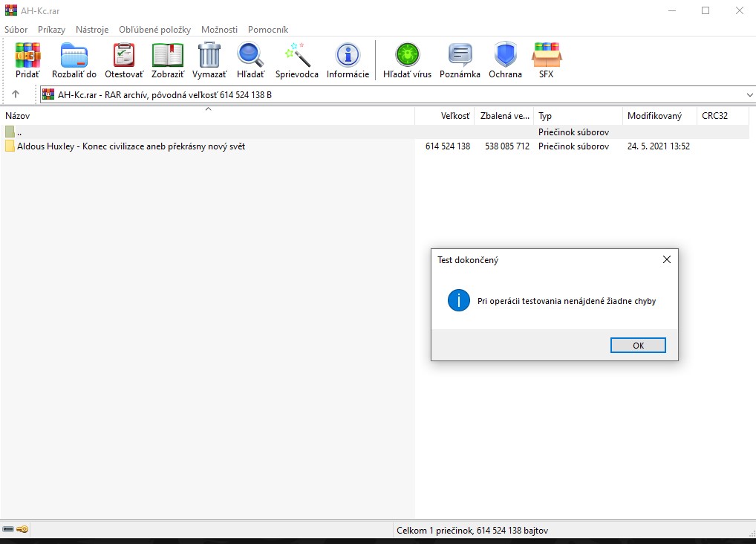Viewport: 756px width, 544px height.
Task: Confirm the dialog with OK
Action: [x=638, y=345]
